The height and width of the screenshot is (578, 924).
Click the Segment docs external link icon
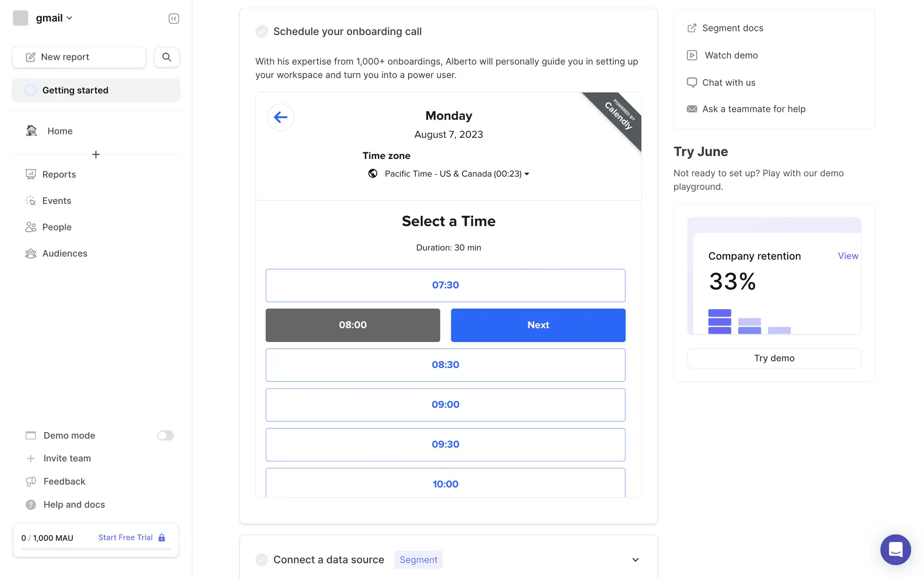692,28
